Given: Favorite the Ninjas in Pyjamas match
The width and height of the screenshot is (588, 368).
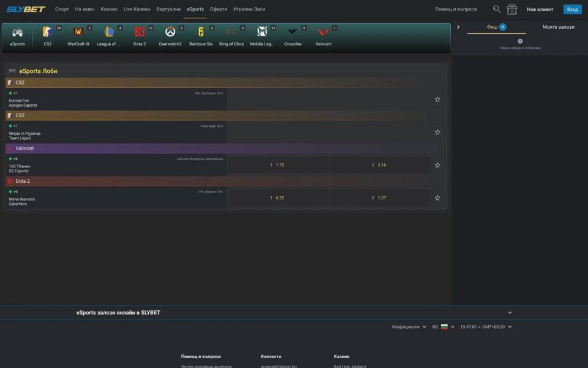Looking at the screenshot, I should (437, 132).
